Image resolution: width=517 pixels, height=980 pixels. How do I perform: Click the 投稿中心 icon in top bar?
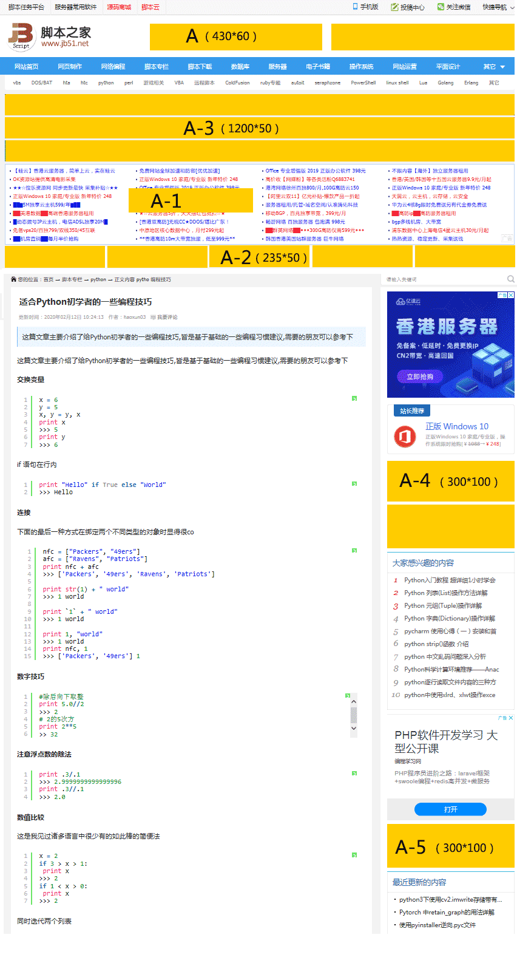point(394,7)
